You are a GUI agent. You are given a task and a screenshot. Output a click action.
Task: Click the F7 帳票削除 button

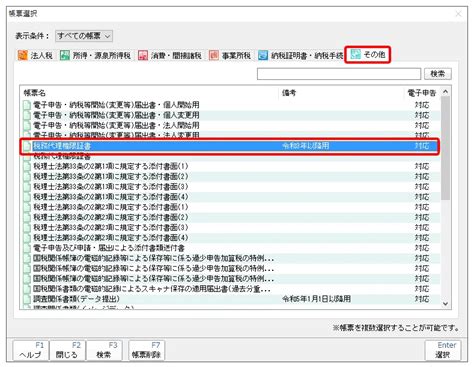tap(146, 350)
